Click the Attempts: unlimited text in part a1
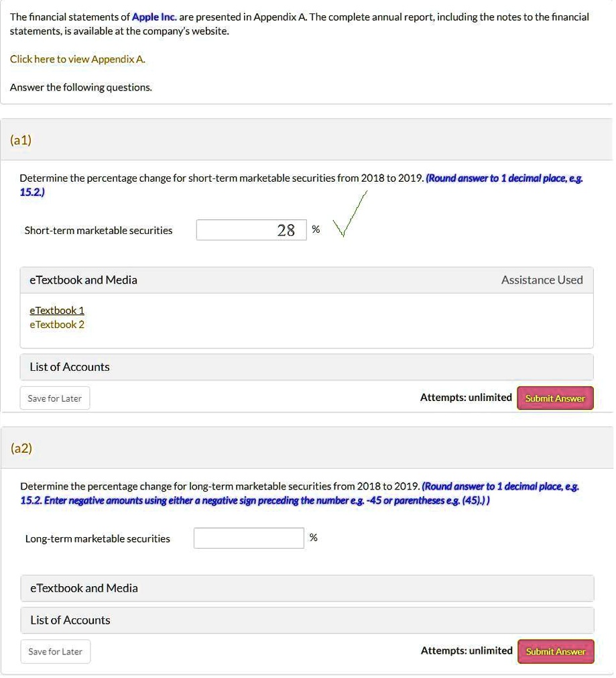This screenshot has width=616, height=678. tap(465, 397)
